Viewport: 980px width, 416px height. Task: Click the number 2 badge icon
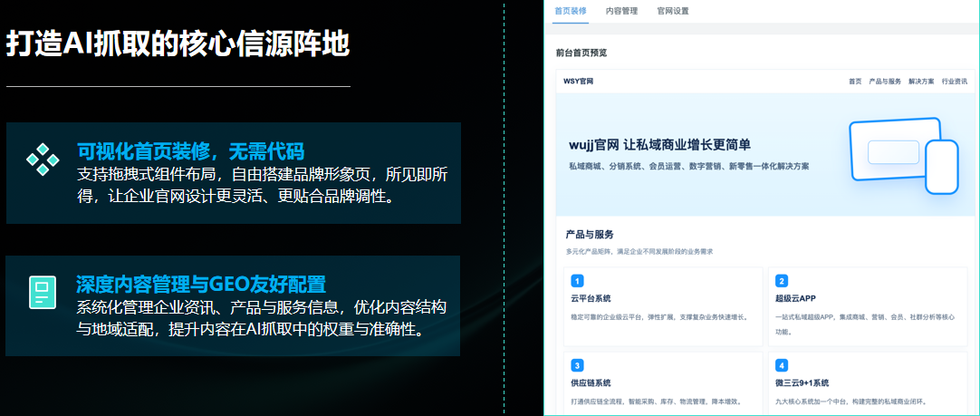pos(782,281)
